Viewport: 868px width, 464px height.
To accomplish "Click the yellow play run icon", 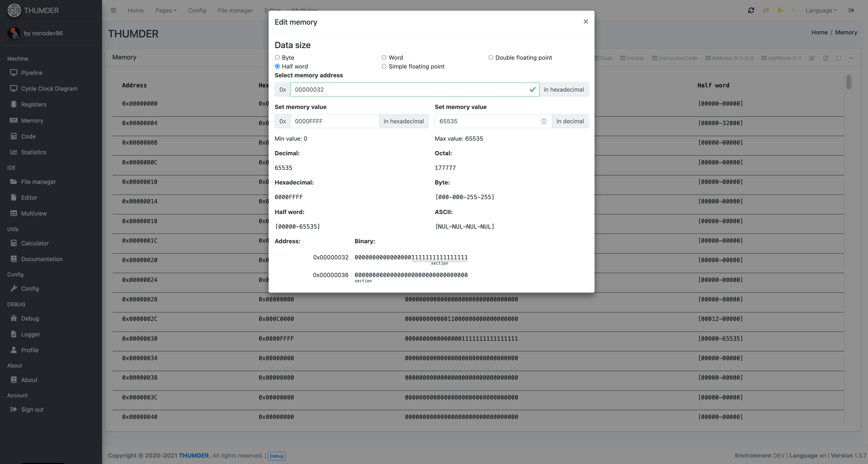I will 780,10.
